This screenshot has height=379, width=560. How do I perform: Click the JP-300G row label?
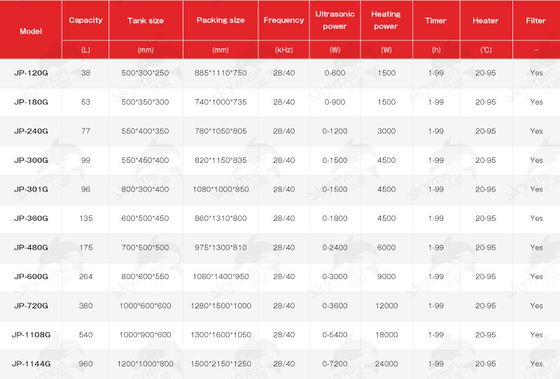click(x=31, y=160)
